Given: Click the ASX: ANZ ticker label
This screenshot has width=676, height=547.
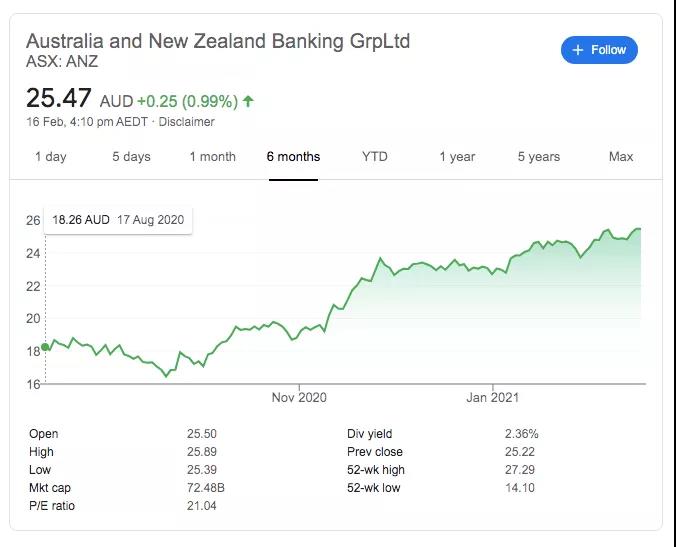Looking at the screenshot, I should 62,61.
